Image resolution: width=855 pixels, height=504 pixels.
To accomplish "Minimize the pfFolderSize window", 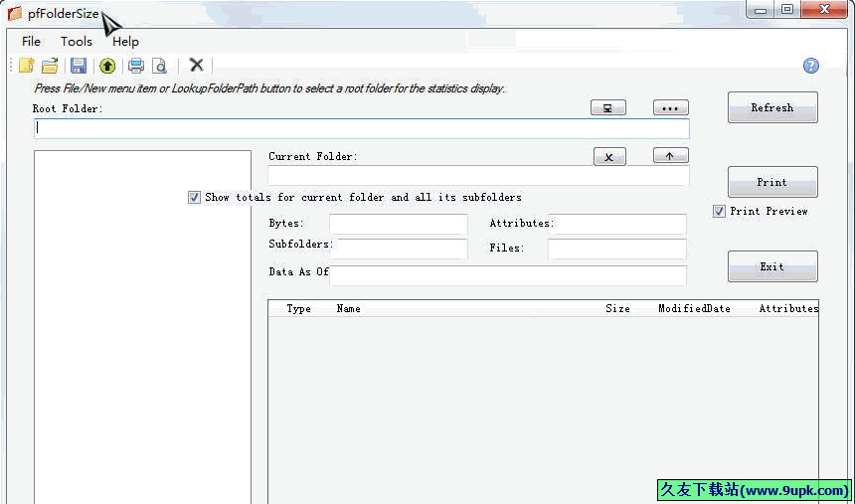I will (762, 10).
